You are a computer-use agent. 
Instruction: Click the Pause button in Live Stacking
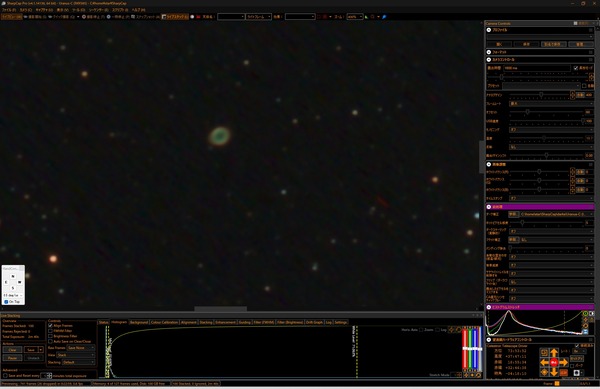pyautogui.click(x=12, y=358)
